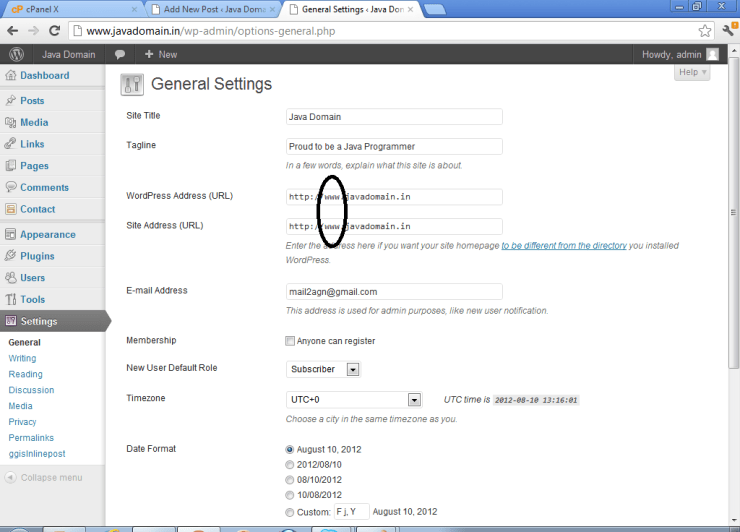Close the Add New Post tab

tap(272, 9)
